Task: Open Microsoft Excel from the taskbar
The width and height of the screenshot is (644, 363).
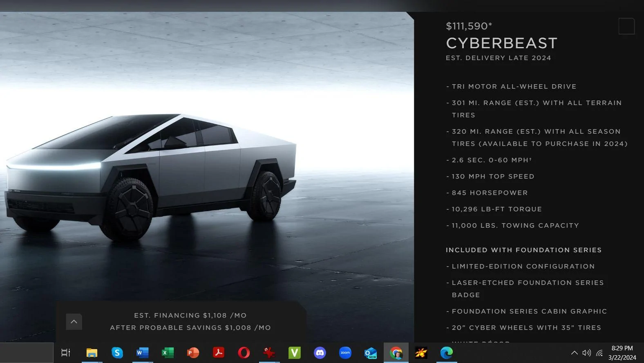Action: coord(168,352)
